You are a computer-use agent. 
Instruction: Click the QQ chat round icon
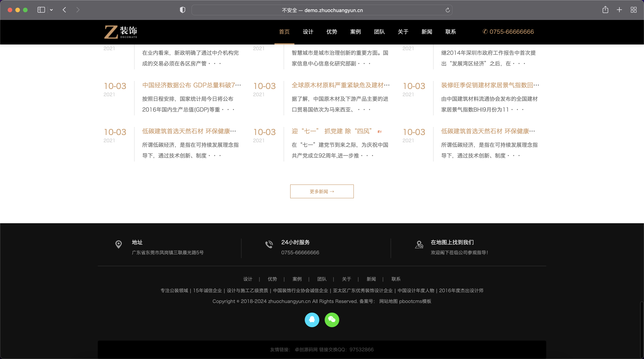point(312,320)
